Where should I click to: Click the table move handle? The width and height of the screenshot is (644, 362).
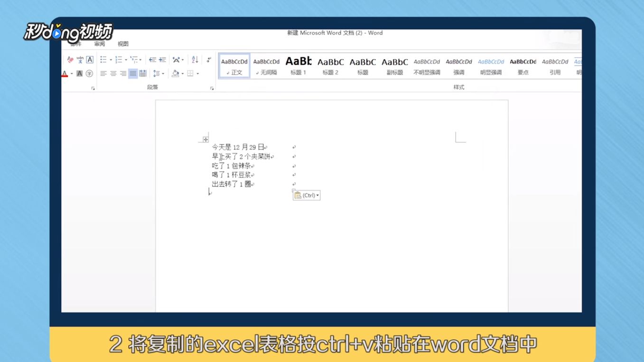tap(205, 139)
